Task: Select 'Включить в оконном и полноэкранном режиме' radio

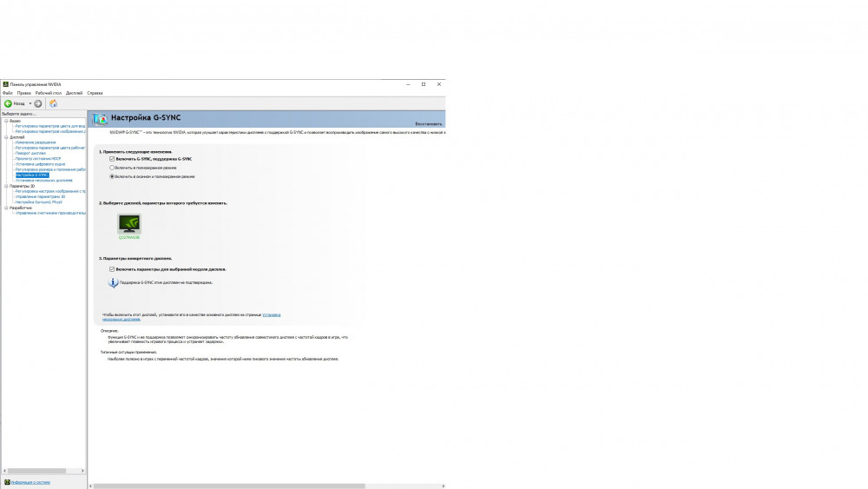Action: tap(112, 176)
